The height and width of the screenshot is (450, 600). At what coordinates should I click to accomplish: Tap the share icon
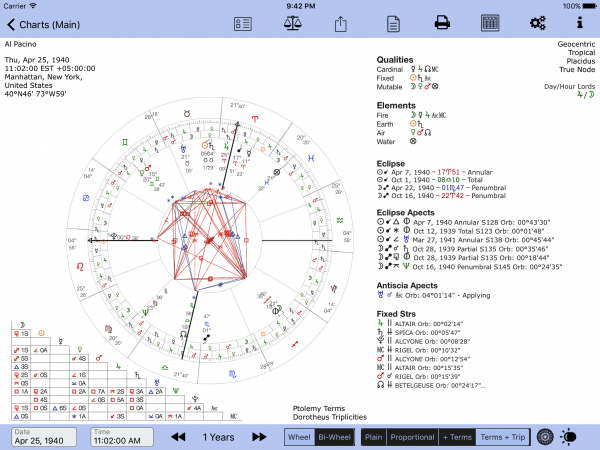tap(340, 22)
